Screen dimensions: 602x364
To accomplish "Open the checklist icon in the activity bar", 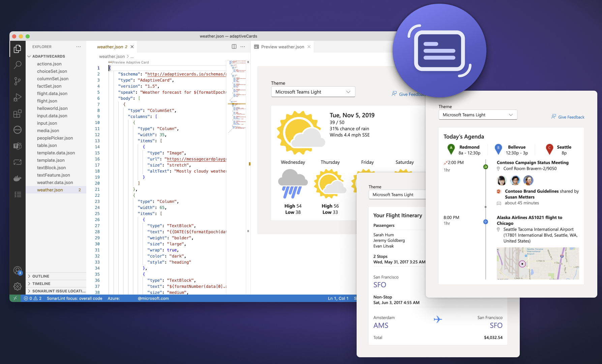I will coord(18,194).
